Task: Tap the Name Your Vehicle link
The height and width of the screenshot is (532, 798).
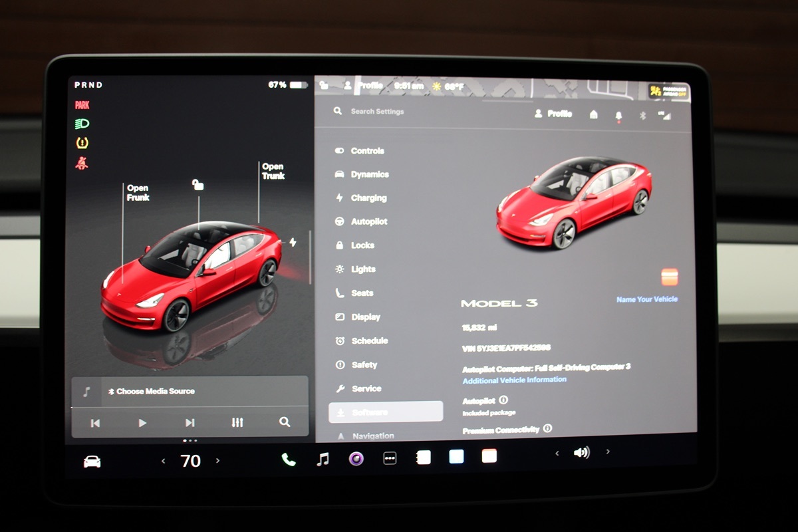Action: (x=646, y=299)
